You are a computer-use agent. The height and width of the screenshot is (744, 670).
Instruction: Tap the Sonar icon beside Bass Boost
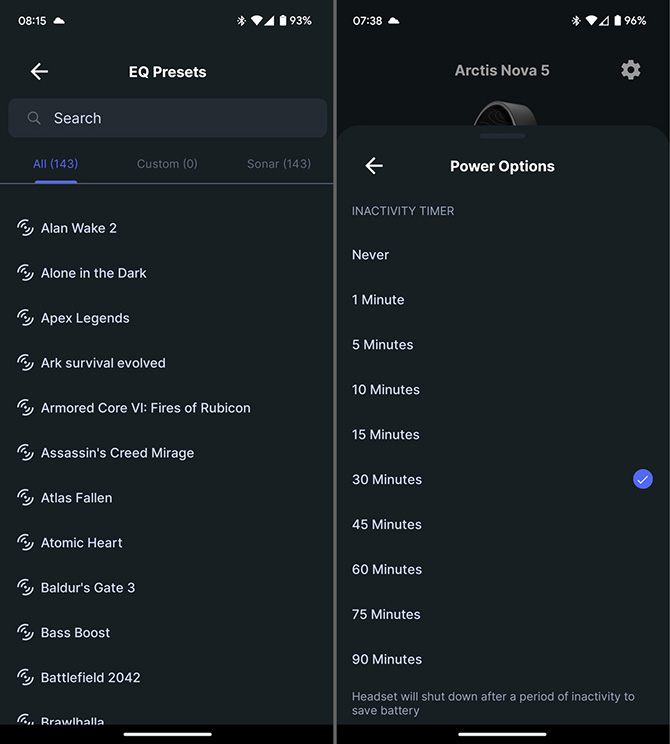point(26,633)
